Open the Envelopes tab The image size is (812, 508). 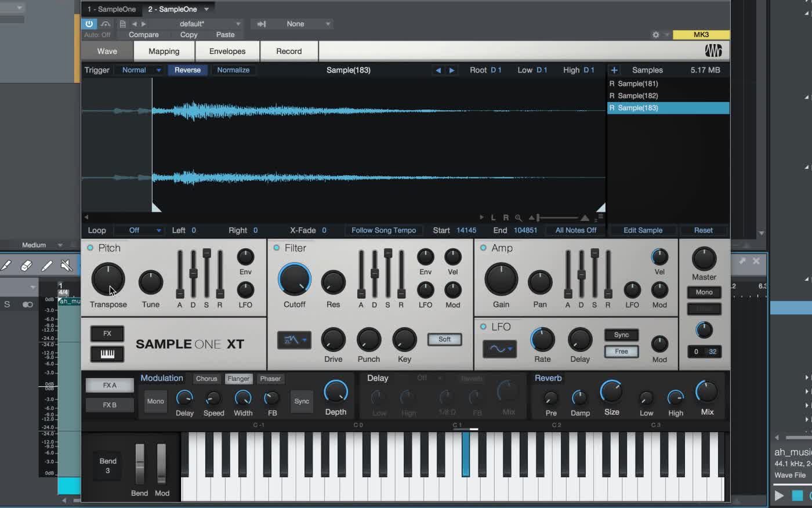click(227, 51)
